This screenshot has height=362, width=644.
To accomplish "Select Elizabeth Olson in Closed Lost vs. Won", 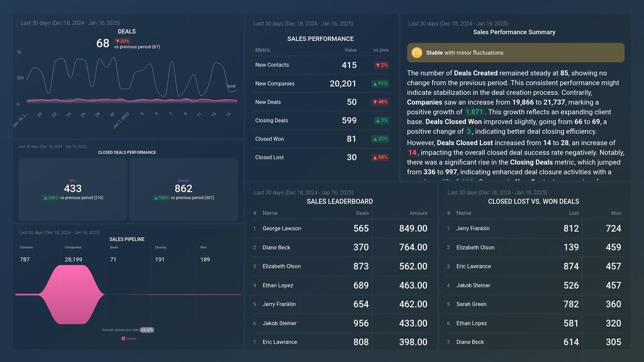I will tap(475, 248).
